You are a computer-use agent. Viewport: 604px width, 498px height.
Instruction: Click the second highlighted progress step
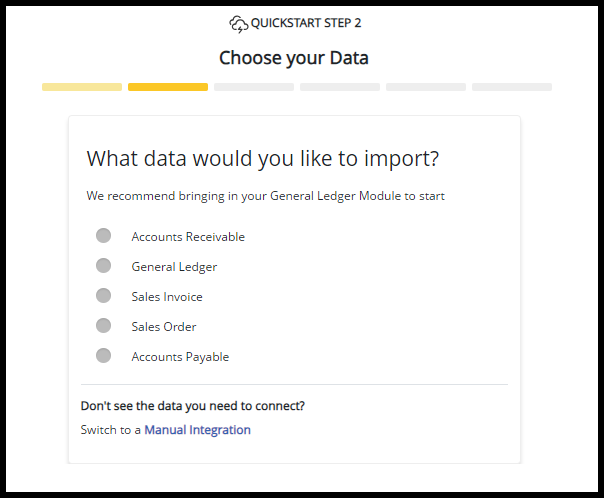pyautogui.click(x=168, y=87)
